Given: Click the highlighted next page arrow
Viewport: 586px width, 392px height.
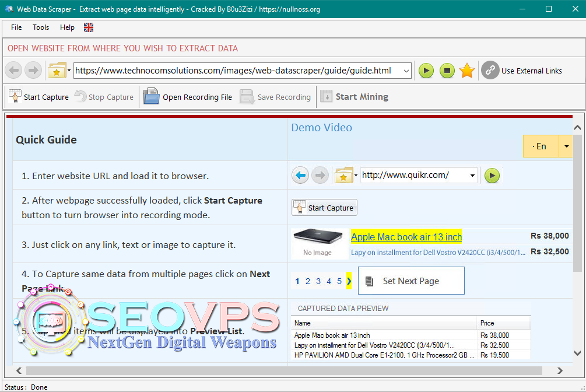Looking at the screenshot, I should click(x=349, y=281).
